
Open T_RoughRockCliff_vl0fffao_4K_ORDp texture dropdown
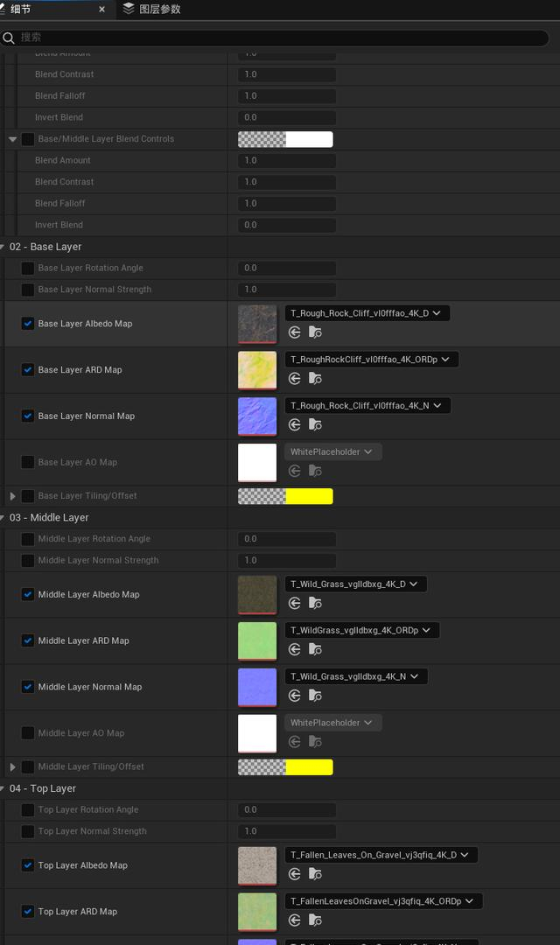tap(371, 360)
